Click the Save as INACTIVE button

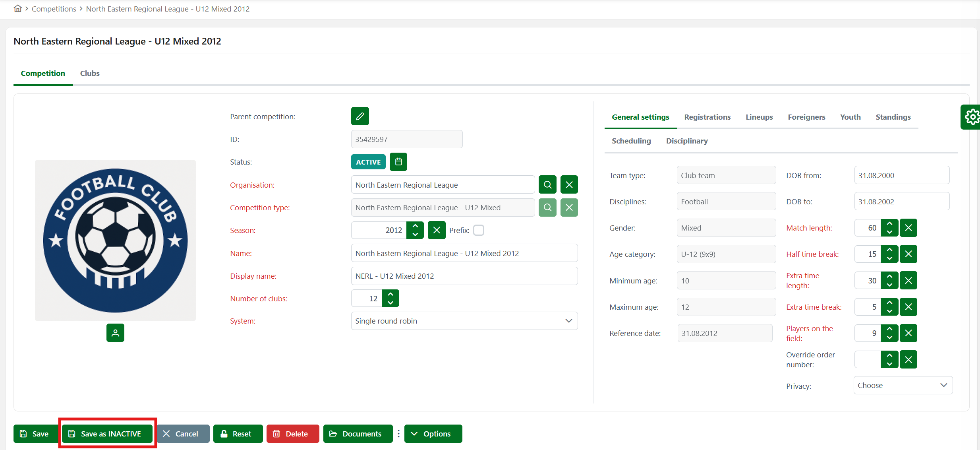pos(107,434)
